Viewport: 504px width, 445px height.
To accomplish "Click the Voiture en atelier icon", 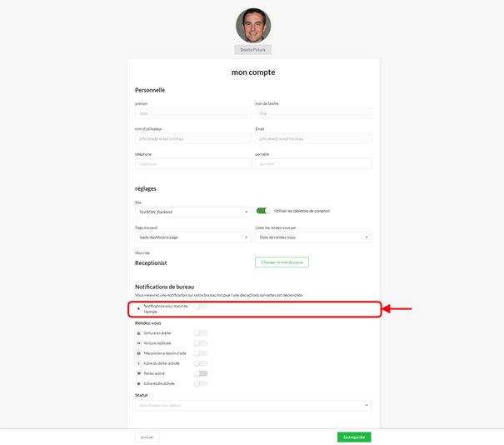I will tap(138, 333).
